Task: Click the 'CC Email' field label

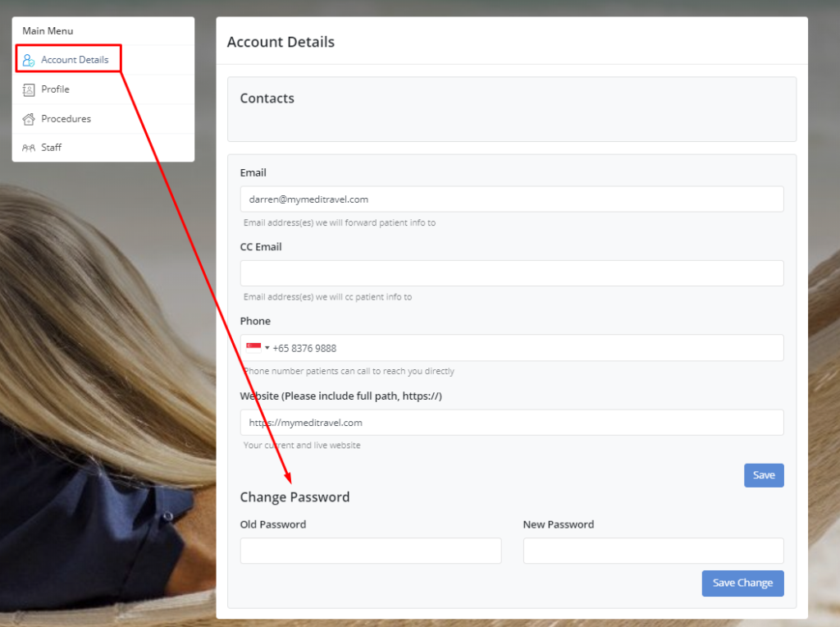Action: point(260,247)
